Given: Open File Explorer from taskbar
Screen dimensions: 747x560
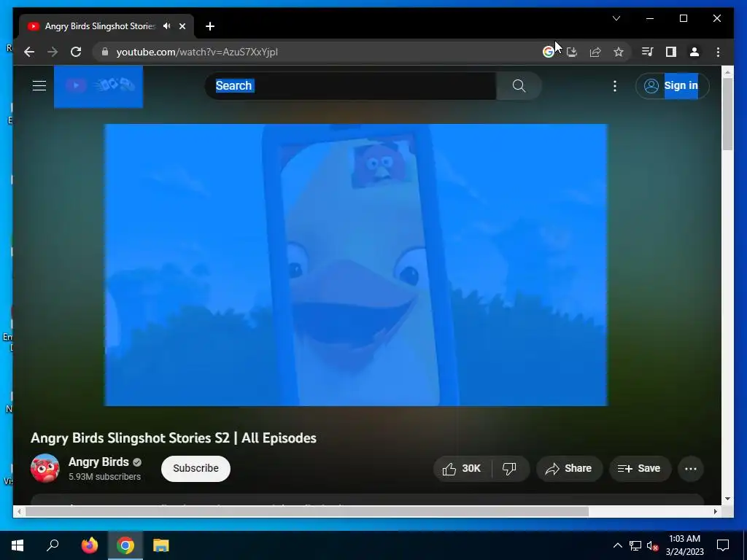Looking at the screenshot, I should point(161,545).
